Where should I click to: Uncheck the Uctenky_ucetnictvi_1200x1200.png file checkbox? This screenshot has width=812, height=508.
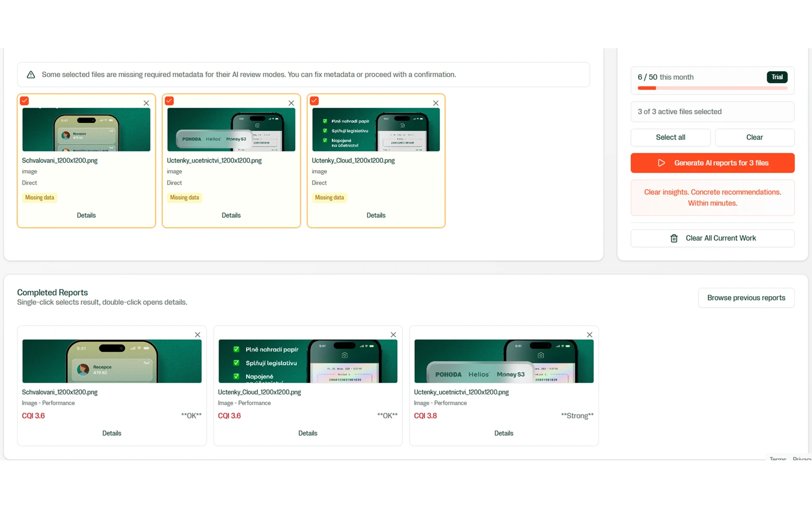click(170, 101)
